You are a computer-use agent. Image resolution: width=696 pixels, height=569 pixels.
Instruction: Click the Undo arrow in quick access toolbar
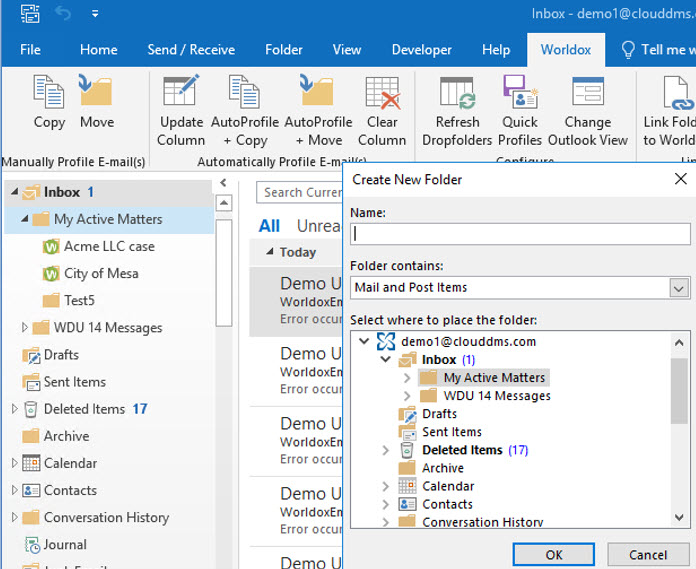63,13
